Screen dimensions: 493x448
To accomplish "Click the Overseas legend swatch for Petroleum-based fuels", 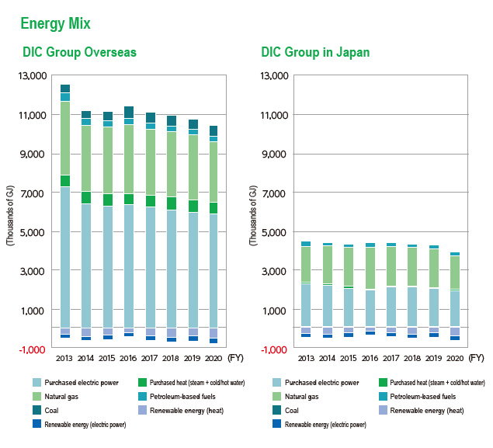I will click(x=142, y=396).
